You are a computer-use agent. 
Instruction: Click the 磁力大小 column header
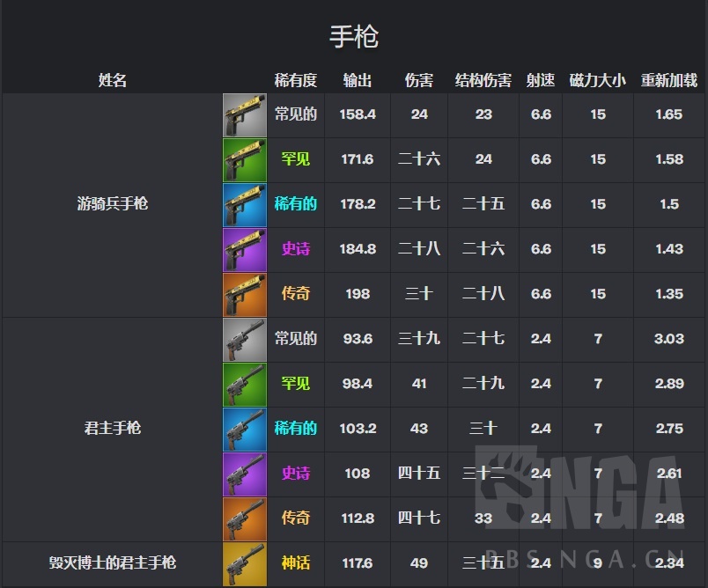(597, 80)
